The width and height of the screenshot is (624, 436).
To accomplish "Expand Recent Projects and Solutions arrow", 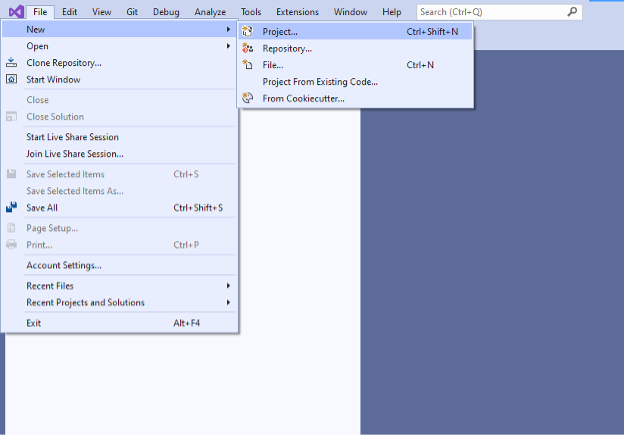I will [228, 302].
